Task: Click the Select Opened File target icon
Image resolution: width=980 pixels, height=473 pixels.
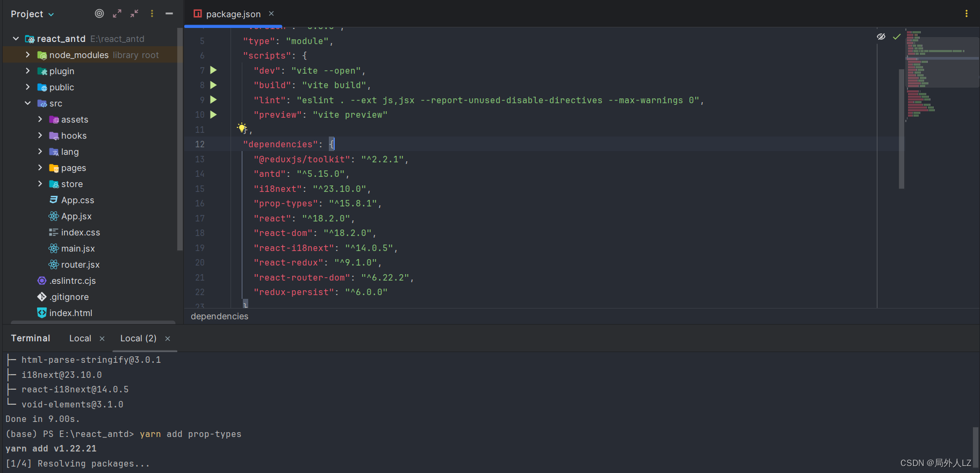Action: [x=99, y=13]
